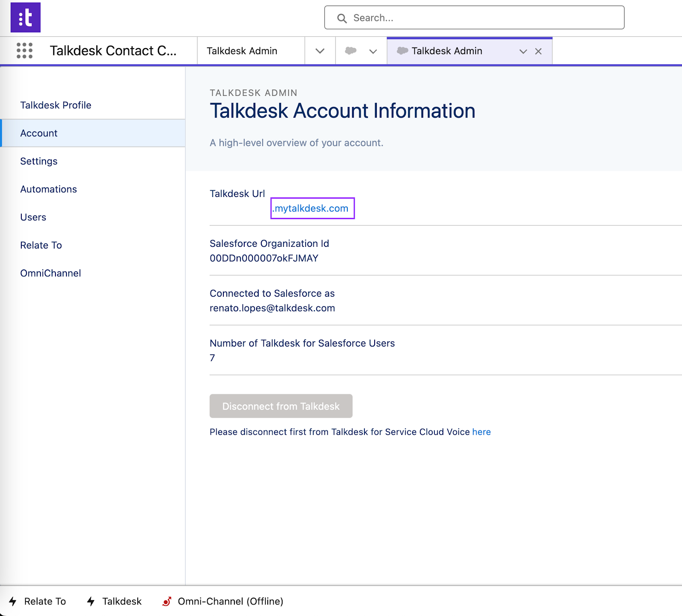Open Talkdesk utility bar item
Image resolution: width=682 pixels, height=616 pixels.
pos(114,601)
